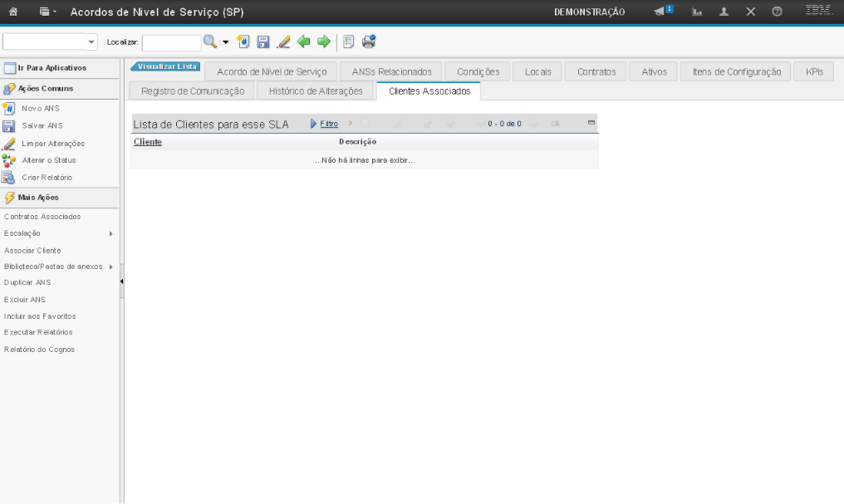Click the printer icon in the toolbar
Screen dimensions: 844x504
pyautogui.click(x=369, y=42)
